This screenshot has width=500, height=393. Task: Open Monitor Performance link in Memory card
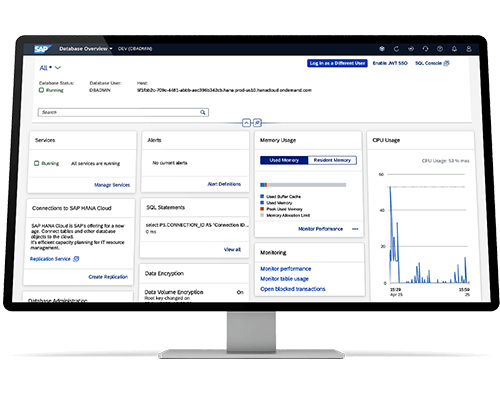pyautogui.click(x=320, y=229)
